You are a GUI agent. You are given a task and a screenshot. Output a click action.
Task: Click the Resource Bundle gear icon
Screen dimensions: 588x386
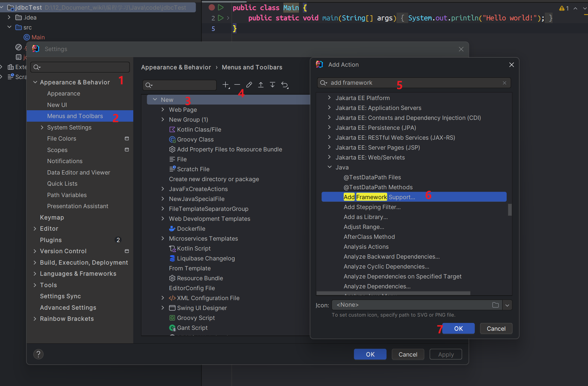(172, 278)
